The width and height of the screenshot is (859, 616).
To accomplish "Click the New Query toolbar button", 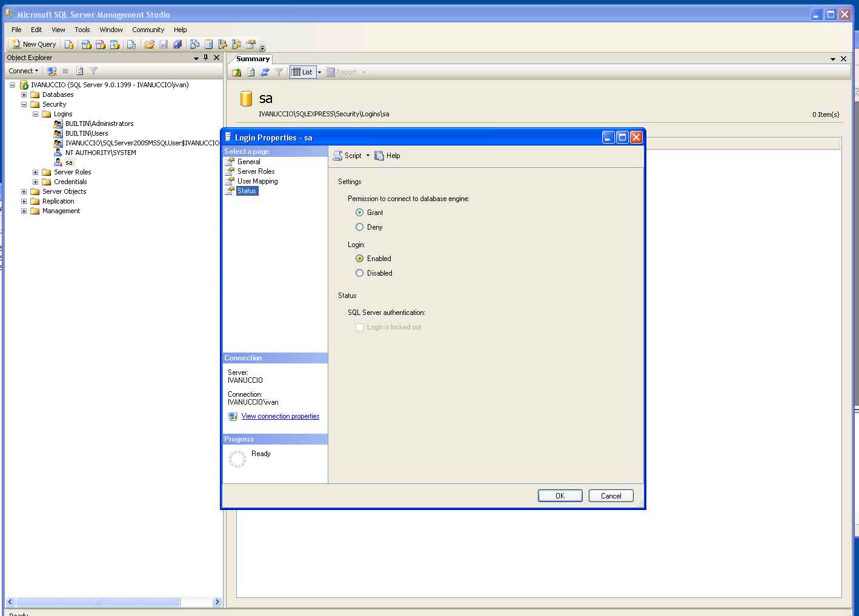I will [x=34, y=44].
